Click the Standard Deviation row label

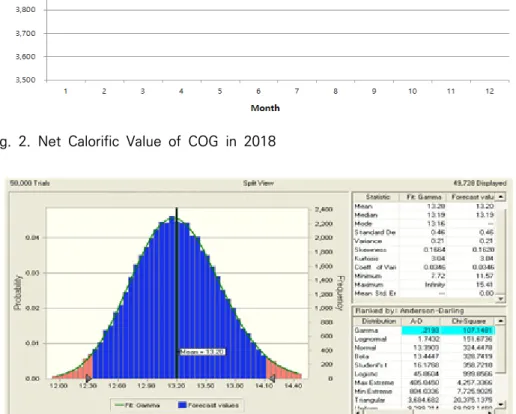(x=375, y=232)
